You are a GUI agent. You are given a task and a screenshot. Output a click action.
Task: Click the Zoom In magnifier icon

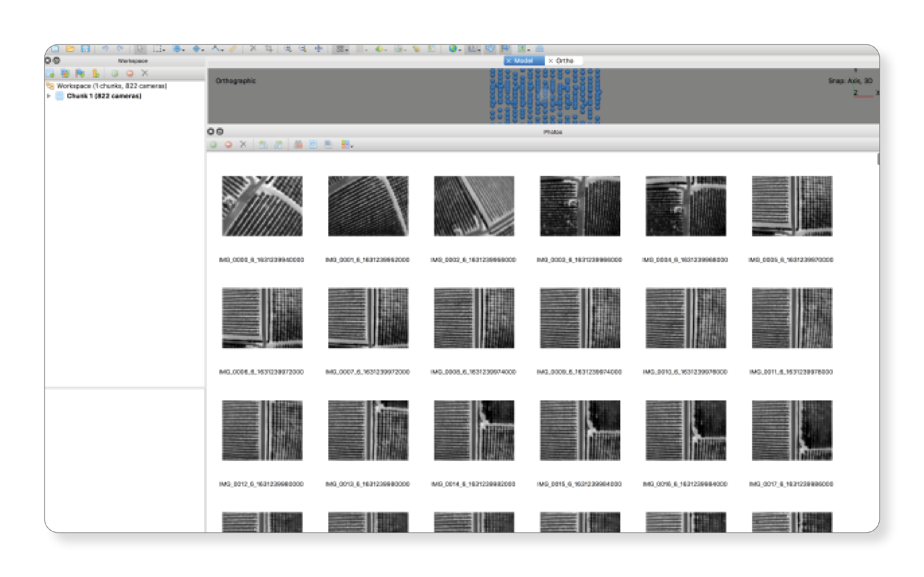coord(287,49)
